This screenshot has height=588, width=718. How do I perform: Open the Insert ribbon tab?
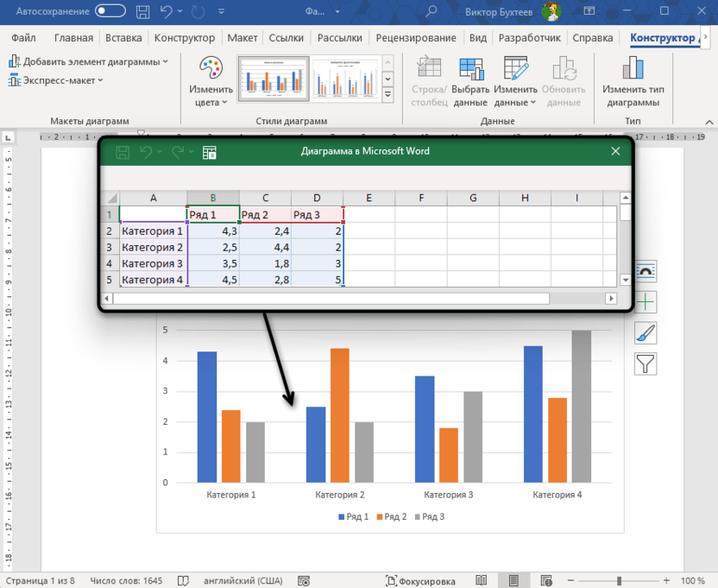123,38
